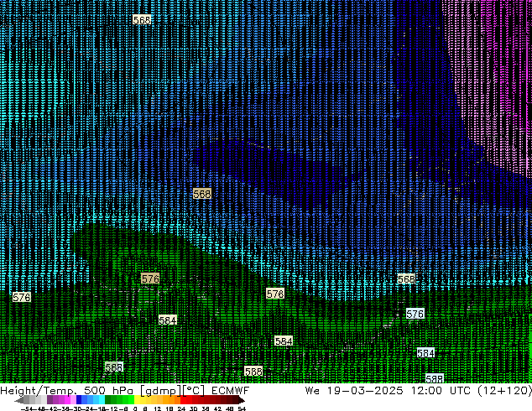Click the gray-green 588 contour label
The width and height of the screenshot is (532, 411).
[x=113, y=367]
